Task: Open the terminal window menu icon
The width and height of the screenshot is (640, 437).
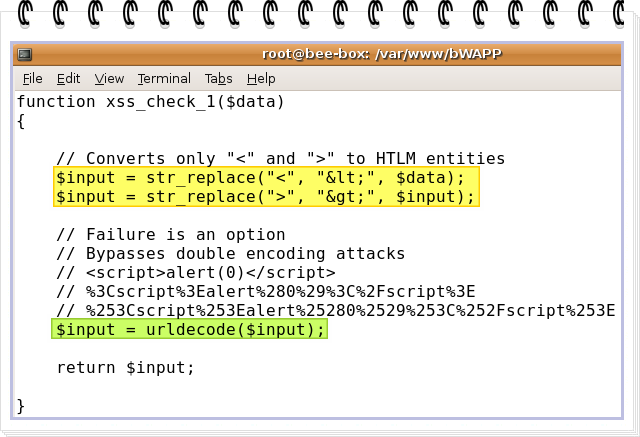Action: tap(25, 54)
